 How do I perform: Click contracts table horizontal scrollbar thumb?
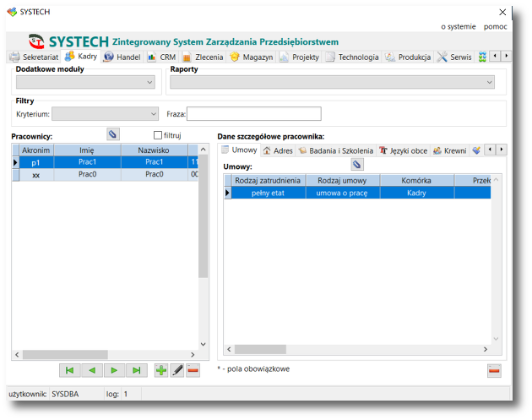[x=260, y=349]
